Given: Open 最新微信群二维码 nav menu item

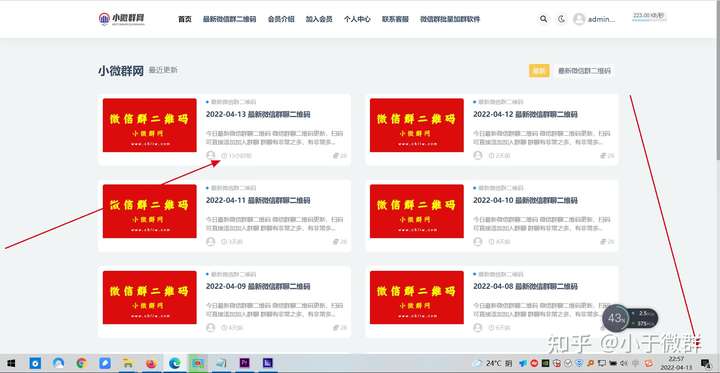Looking at the screenshot, I should [230, 19].
